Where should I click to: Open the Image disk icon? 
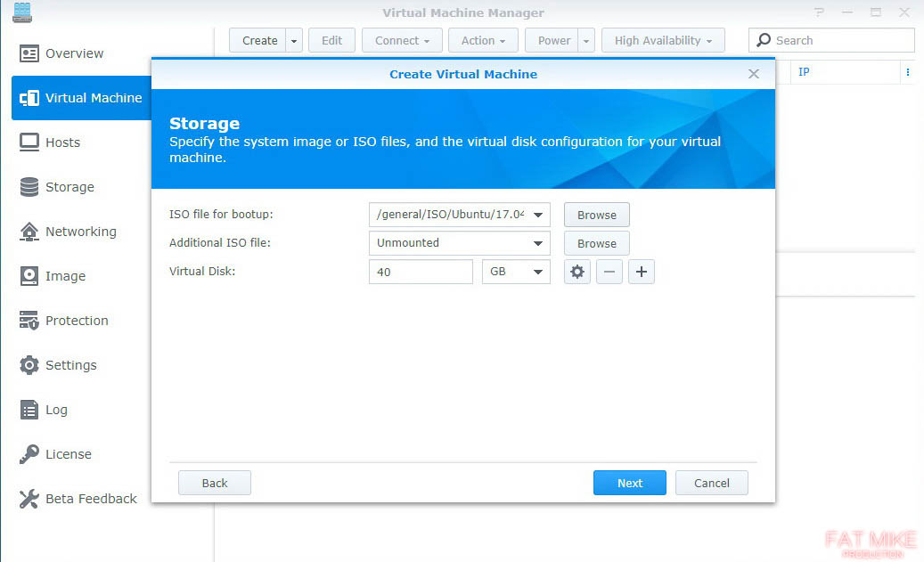(x=29, y=276)
